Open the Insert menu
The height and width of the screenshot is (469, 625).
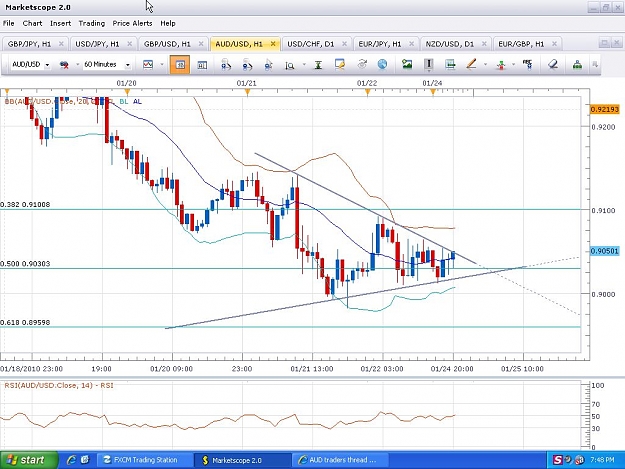(x=60, y=24)
